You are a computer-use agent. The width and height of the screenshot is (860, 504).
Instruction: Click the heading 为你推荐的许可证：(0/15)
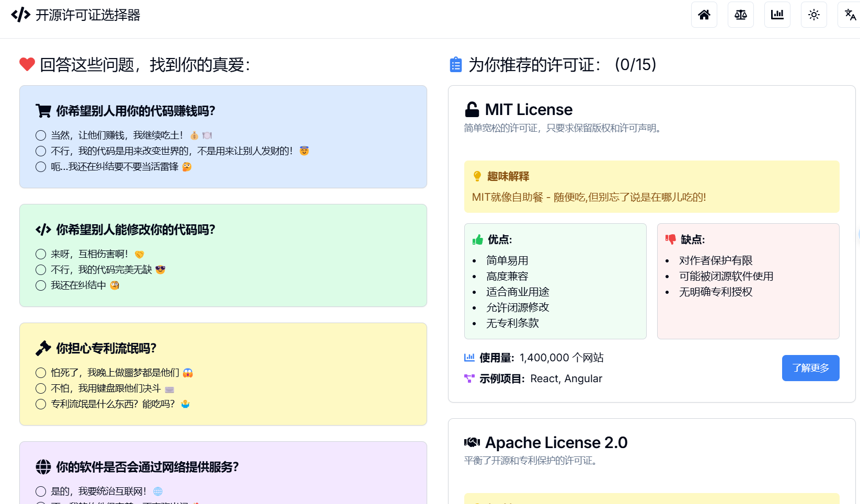(x=562, y=64)
